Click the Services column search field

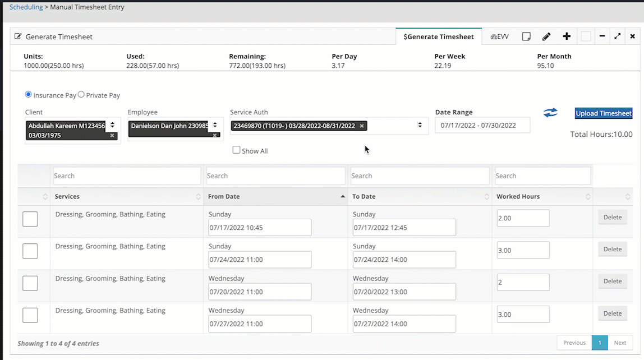pyautogui.click(x=126, y=176)
